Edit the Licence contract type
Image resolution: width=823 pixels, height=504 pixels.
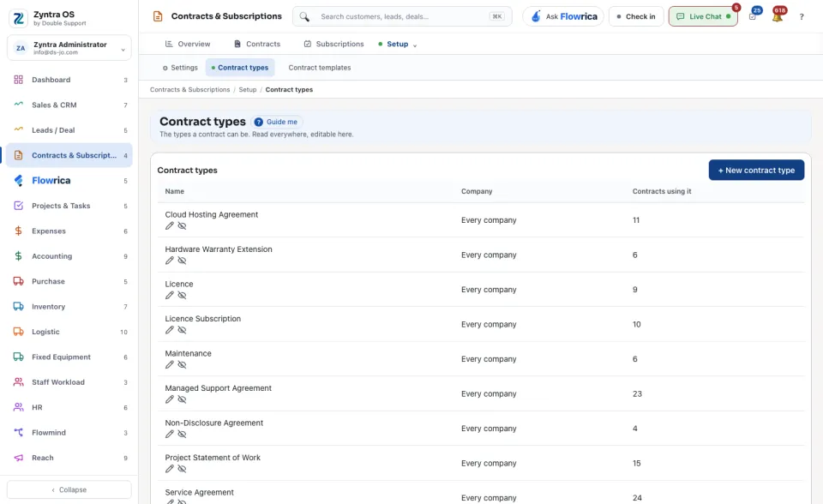[170, 295]
